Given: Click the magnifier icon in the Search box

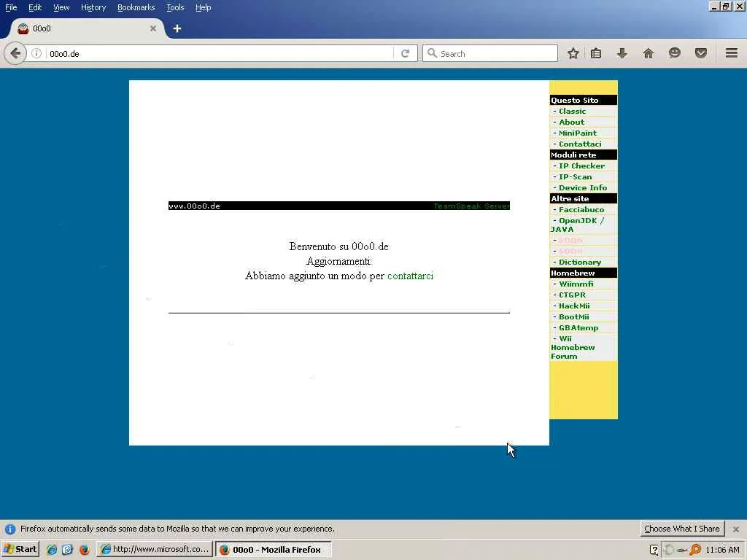Looking at the screenshot, I should coord(432,53).
